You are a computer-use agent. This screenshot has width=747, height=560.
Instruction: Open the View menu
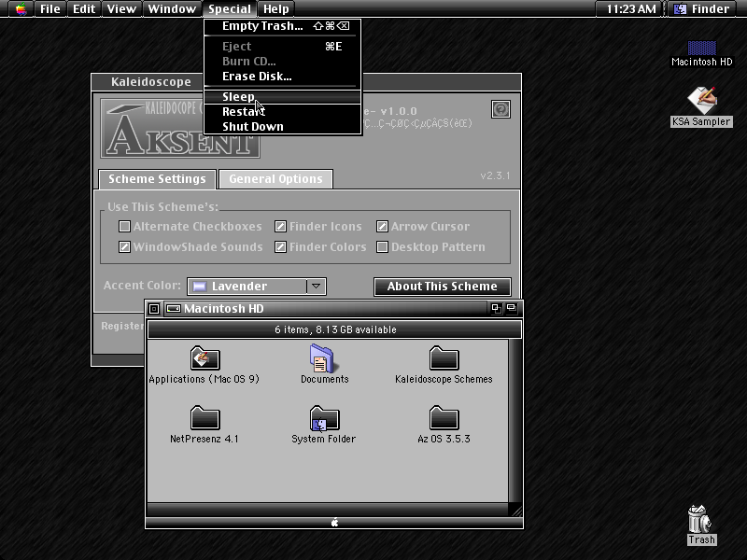pyautogui.click(x=121, y=8)
